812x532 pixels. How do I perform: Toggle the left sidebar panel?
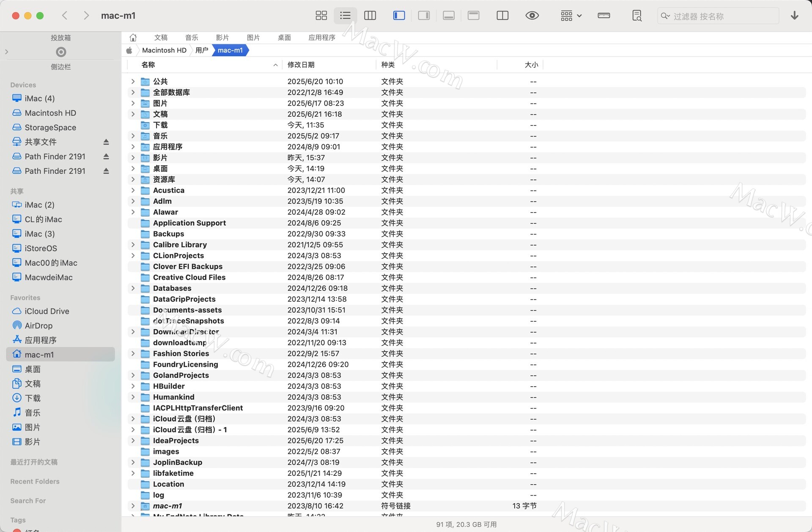click(x=399, y=16)
